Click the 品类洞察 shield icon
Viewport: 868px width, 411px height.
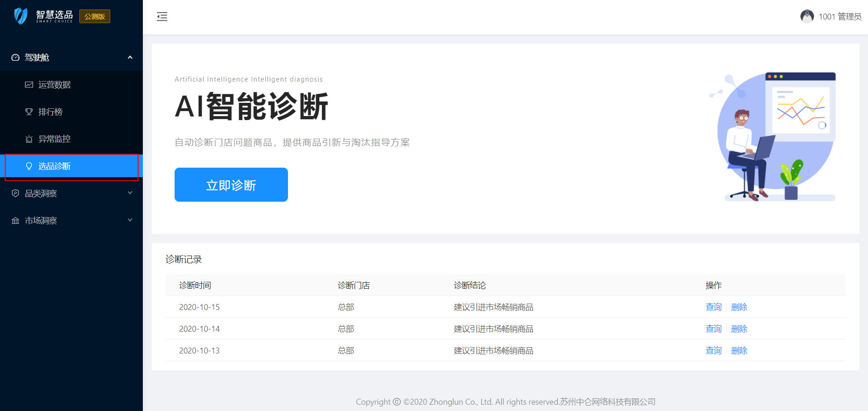[15, 193]
